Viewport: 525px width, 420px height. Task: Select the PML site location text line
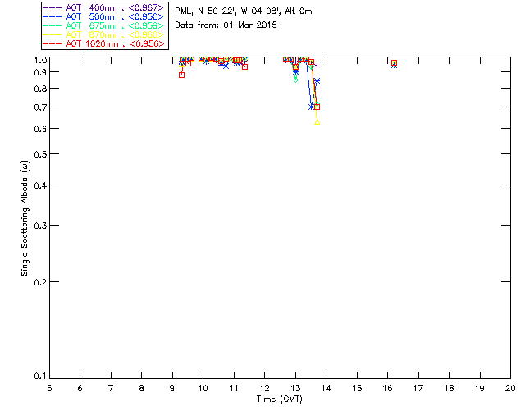[244, 11]
